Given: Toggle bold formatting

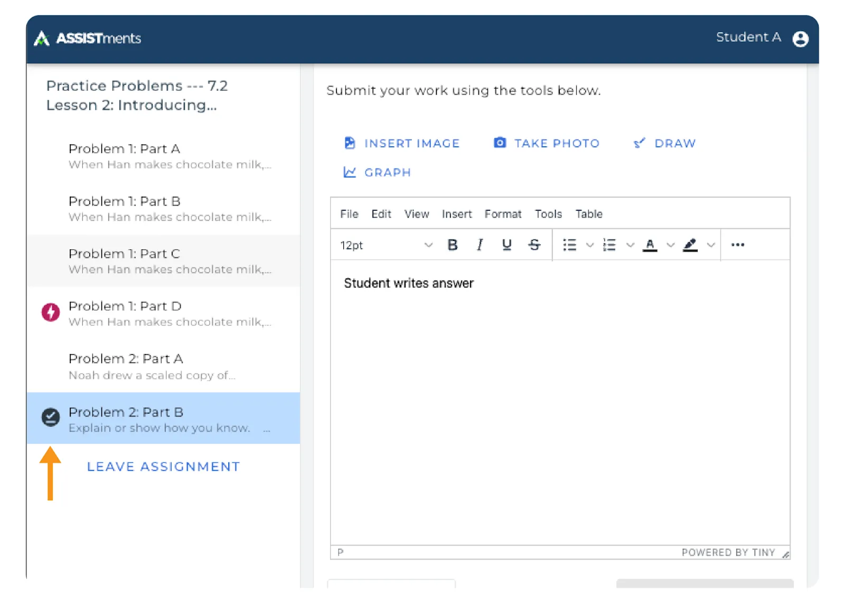Looking at the screenshot, I should point(452,245).
